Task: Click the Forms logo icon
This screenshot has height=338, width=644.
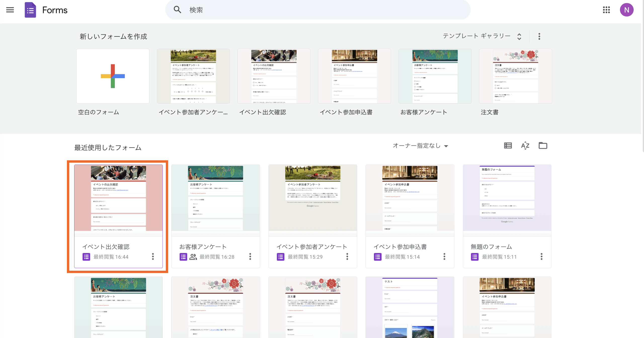Action: click(30, 10)
